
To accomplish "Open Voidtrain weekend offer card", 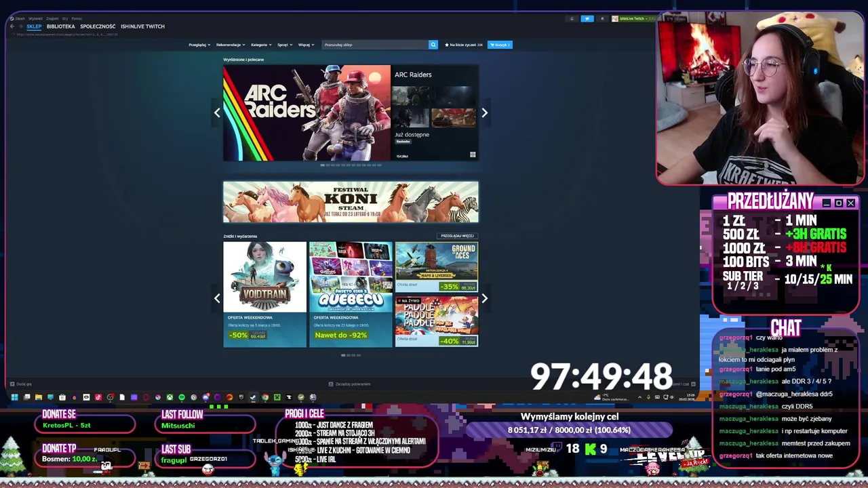I will point(264,294).
